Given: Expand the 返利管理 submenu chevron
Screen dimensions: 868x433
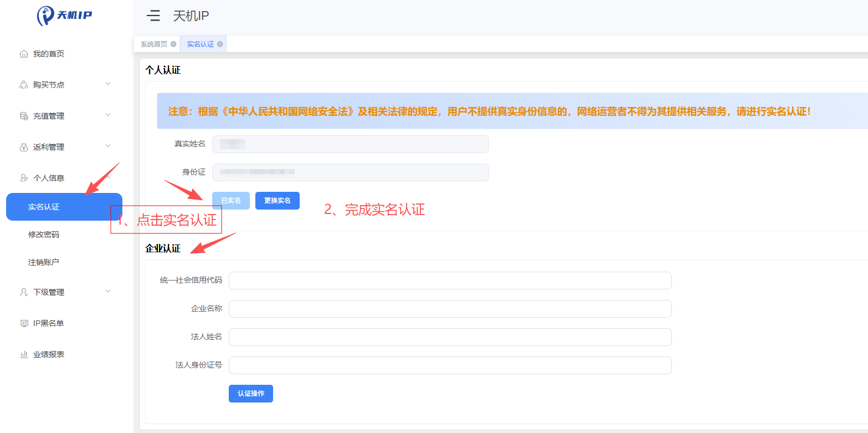Looking at the screenshot, I should point(108,146).
